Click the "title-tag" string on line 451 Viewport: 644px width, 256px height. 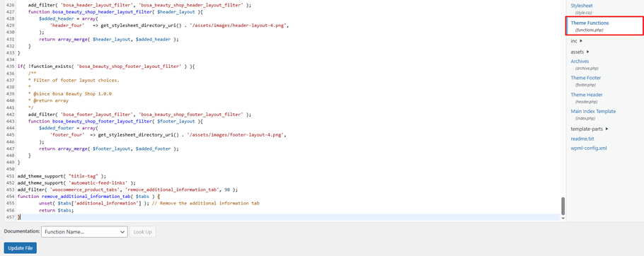coord(84,176)
